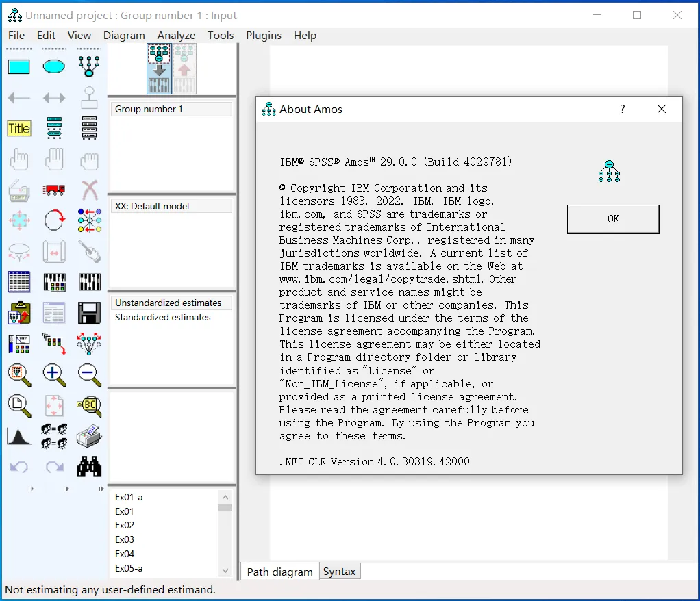
Task: Select Group number 1 in groups panel
Action: (x=171, y=110)
